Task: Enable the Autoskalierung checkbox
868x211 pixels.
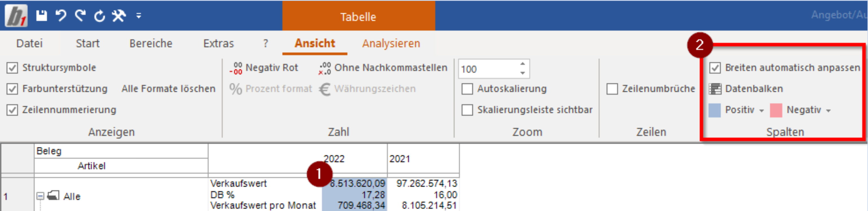Action: (467, 89)
